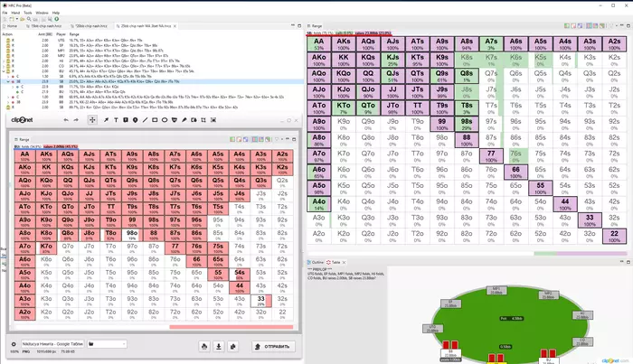Screen dimensions: 633x364
Task: Select the marker pen tool in clip2net
Action: 184,120
